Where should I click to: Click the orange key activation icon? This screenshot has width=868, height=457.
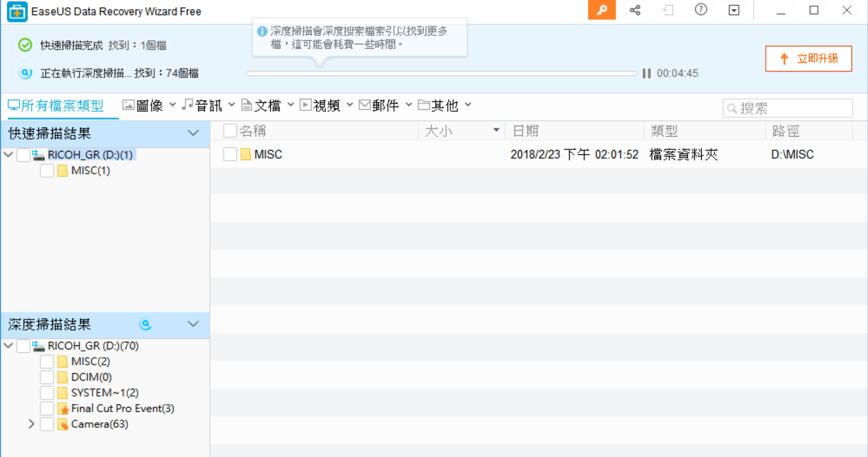[602, 10]
